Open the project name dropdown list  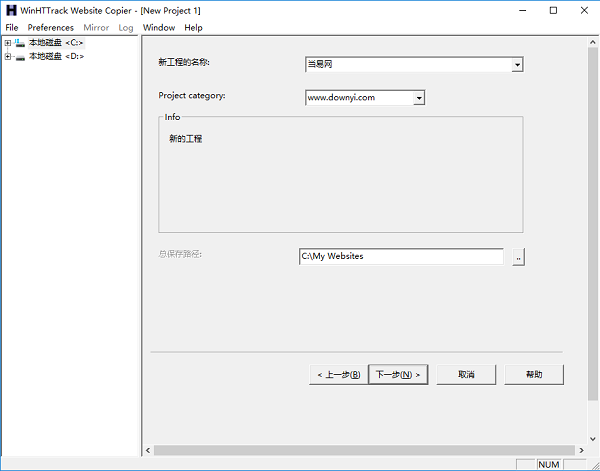517,65
